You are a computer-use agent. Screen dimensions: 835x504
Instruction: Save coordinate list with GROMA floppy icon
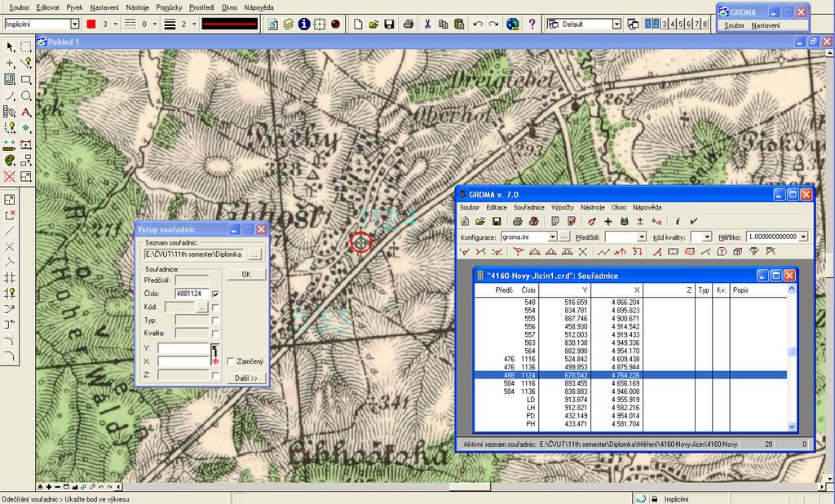tap(497, 221)
